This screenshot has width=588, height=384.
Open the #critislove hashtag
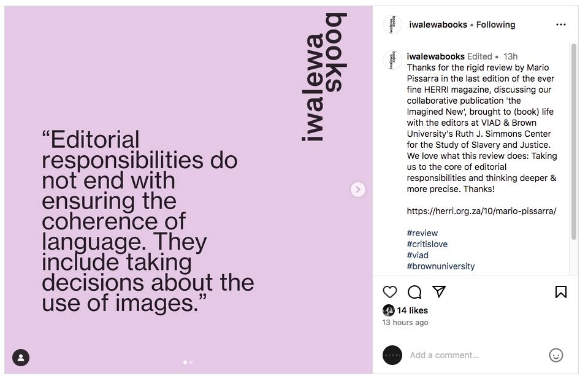pos(427,244)
